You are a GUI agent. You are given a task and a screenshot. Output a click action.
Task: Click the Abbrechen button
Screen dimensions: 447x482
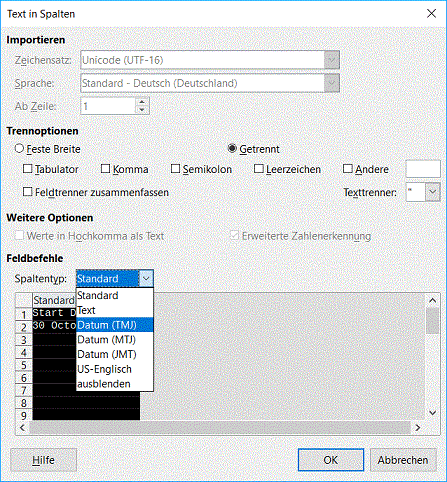click(x=403, y=460)
